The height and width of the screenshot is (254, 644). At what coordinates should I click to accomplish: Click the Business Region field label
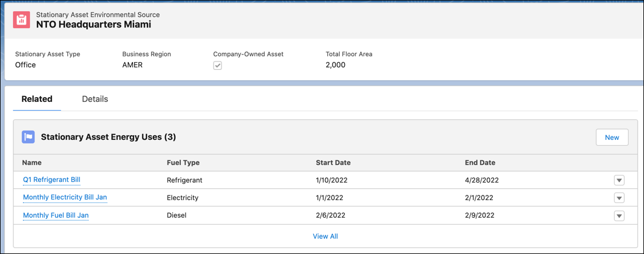146,54
